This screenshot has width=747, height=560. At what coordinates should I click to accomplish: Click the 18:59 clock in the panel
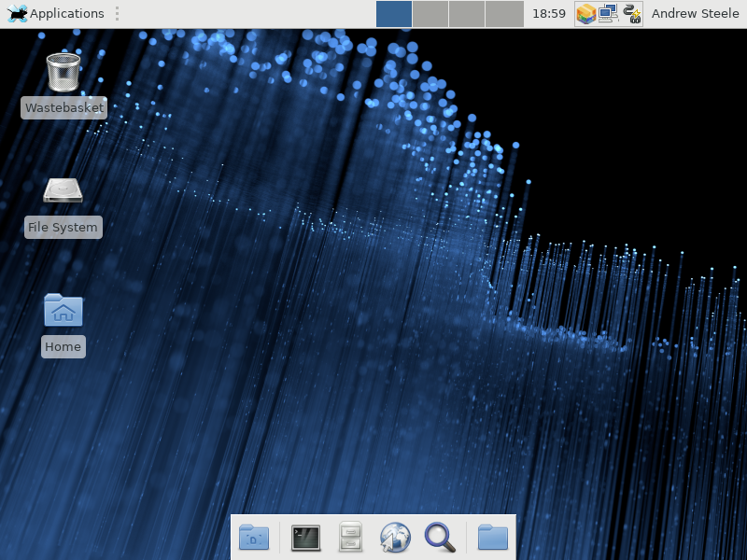click(549, 14)
